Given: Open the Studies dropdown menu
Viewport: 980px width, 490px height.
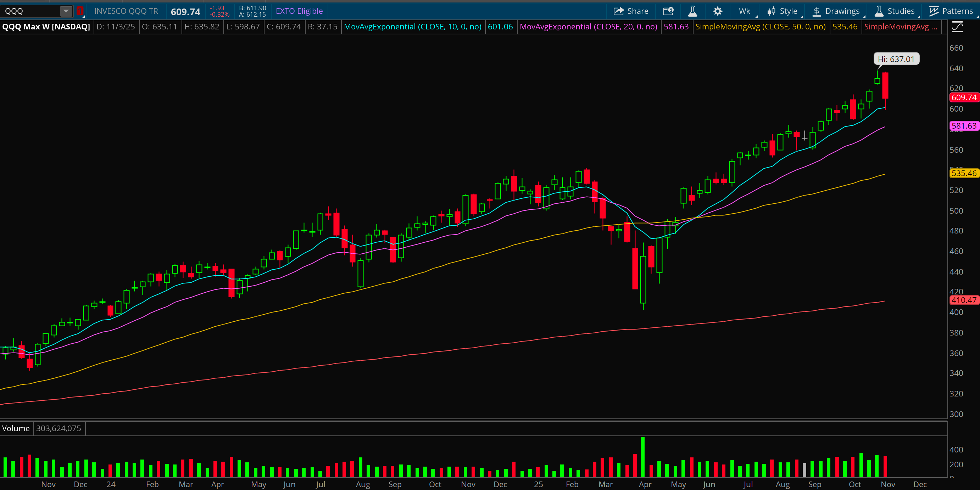Looking at the screenshot, I should click(901, 11).
